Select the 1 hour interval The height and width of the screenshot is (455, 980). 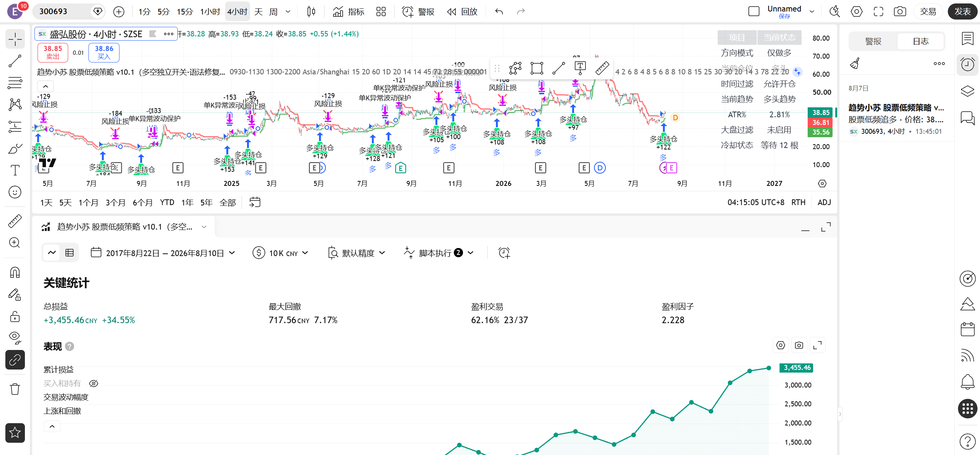(x=210, y=12)
